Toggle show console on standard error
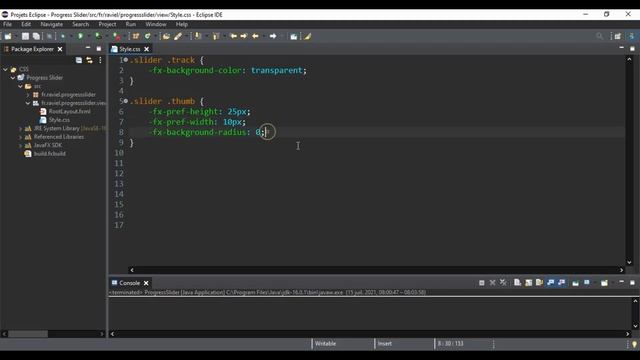The height and width of the screenshot is (360, 640). pos(562,282)
